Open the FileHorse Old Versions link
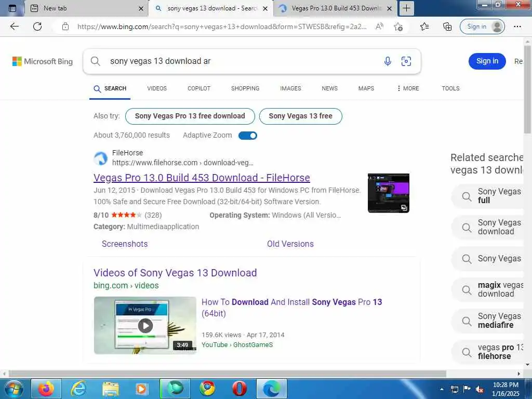The height and width of the screenshot is (399, 532). [x=290, y=244]
